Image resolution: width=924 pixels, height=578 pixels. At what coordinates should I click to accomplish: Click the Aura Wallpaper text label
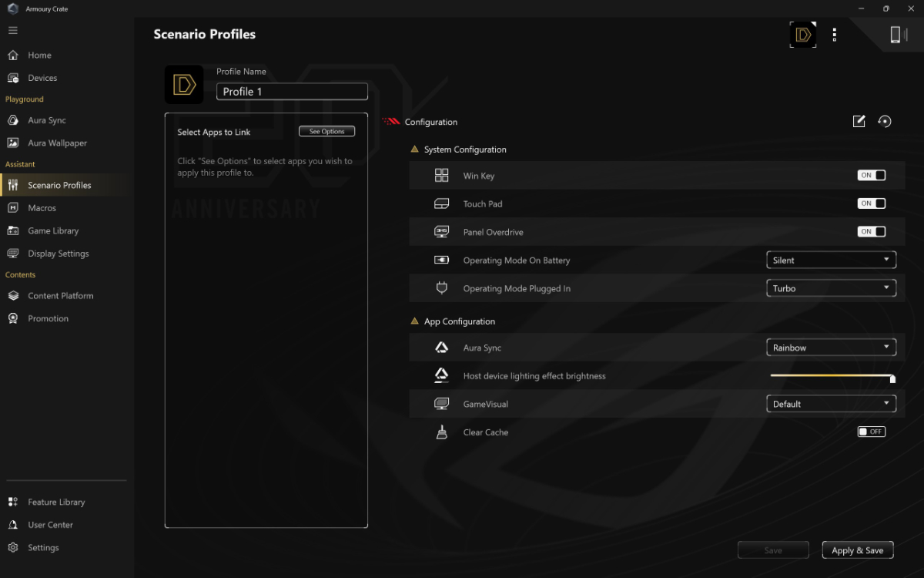click(58, 143)
